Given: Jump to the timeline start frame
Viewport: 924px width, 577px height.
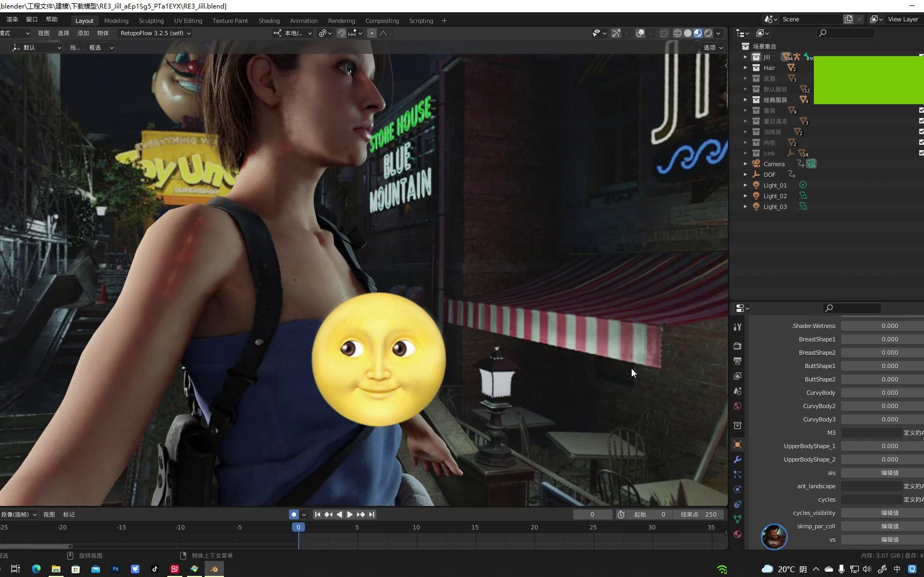Looking at the screenshot, I should pyautogui.click(x=317, y=514).
